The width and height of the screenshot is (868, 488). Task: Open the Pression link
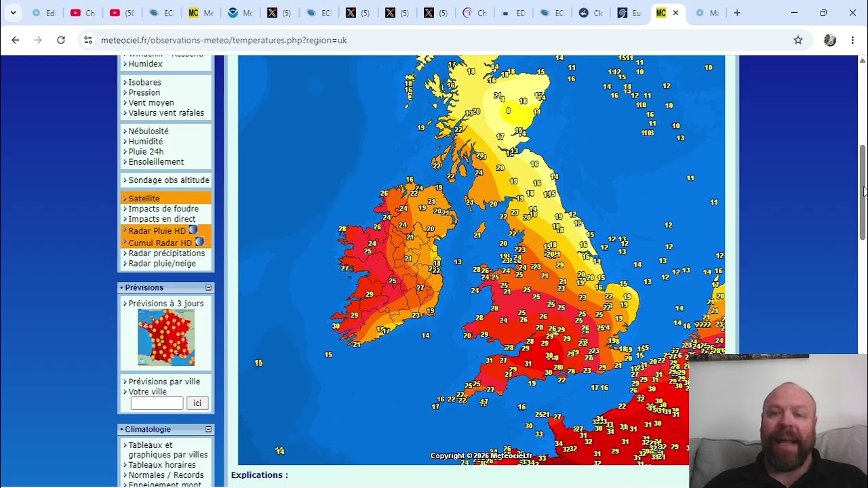point(144,92)
